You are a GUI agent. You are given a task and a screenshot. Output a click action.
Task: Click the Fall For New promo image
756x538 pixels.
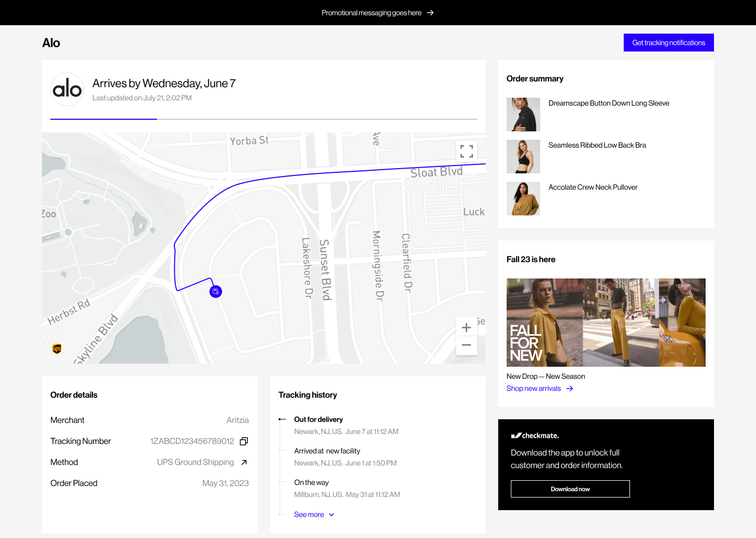pyautogui.click(x=606, y=323)
